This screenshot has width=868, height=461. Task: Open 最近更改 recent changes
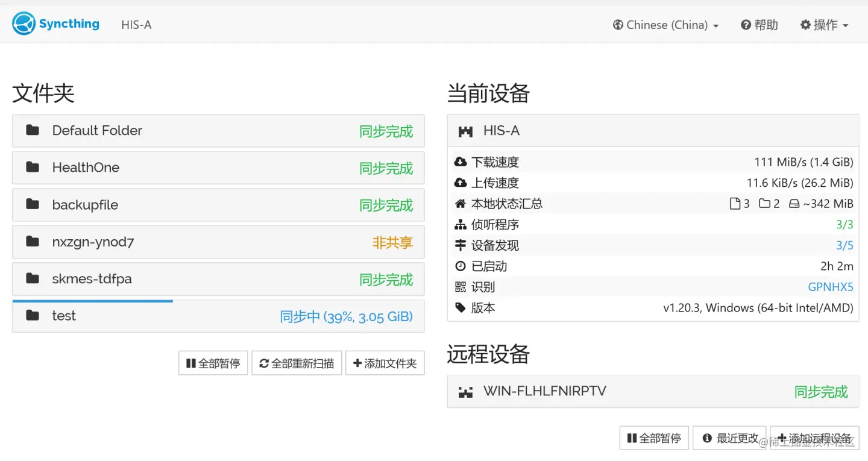730,438
